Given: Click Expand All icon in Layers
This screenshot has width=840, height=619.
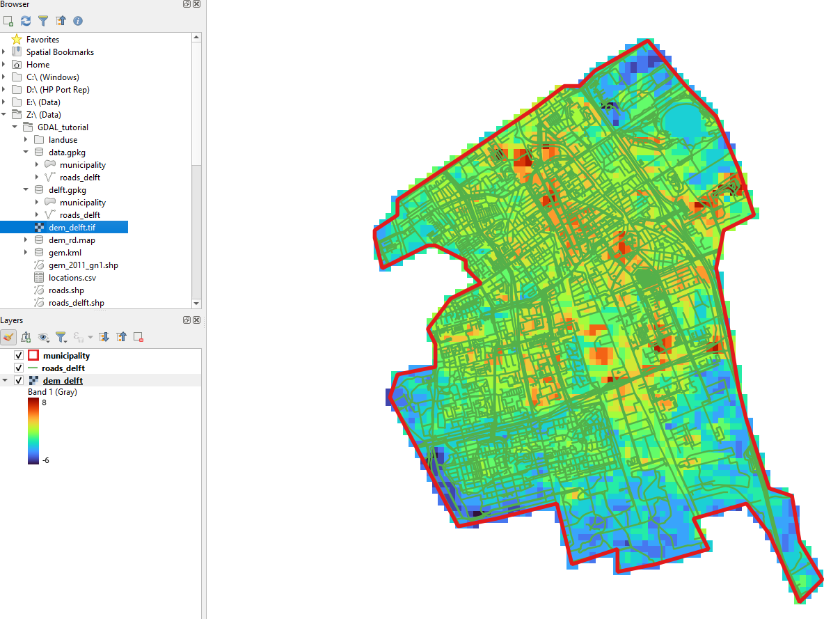Looking at the screenshot, I should pos(104,337).
